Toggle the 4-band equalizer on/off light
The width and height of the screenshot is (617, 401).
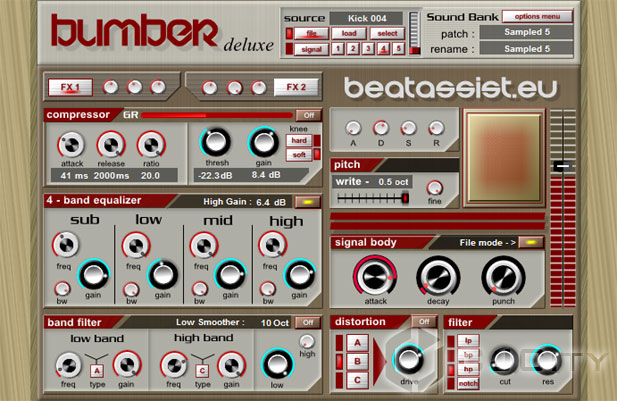point(308,202)
